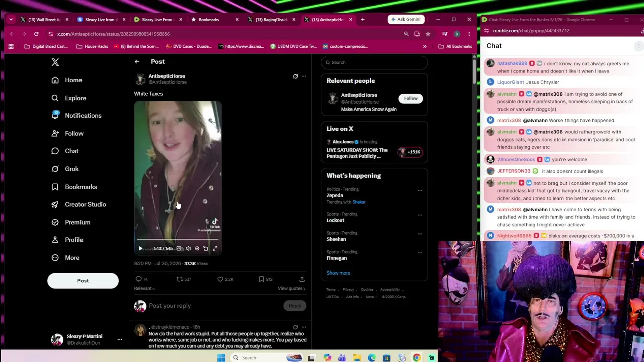Open Bookmarks in X sidebar
The image size is (644, 362).
click(74, 187)
